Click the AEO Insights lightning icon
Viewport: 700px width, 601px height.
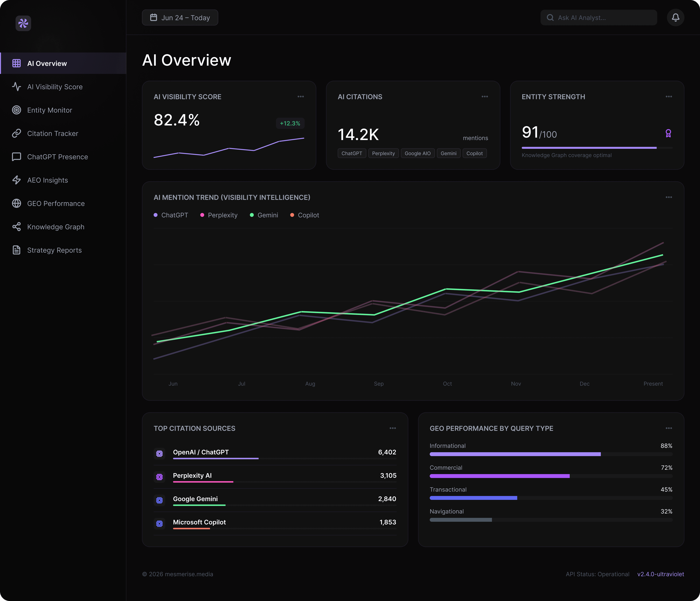click(x=17, y=180)
